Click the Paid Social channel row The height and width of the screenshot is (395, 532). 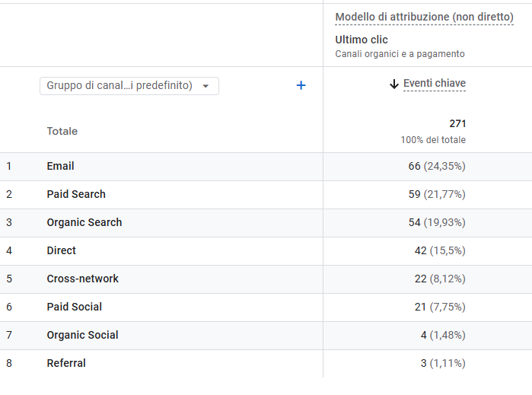tap(74, 307)
